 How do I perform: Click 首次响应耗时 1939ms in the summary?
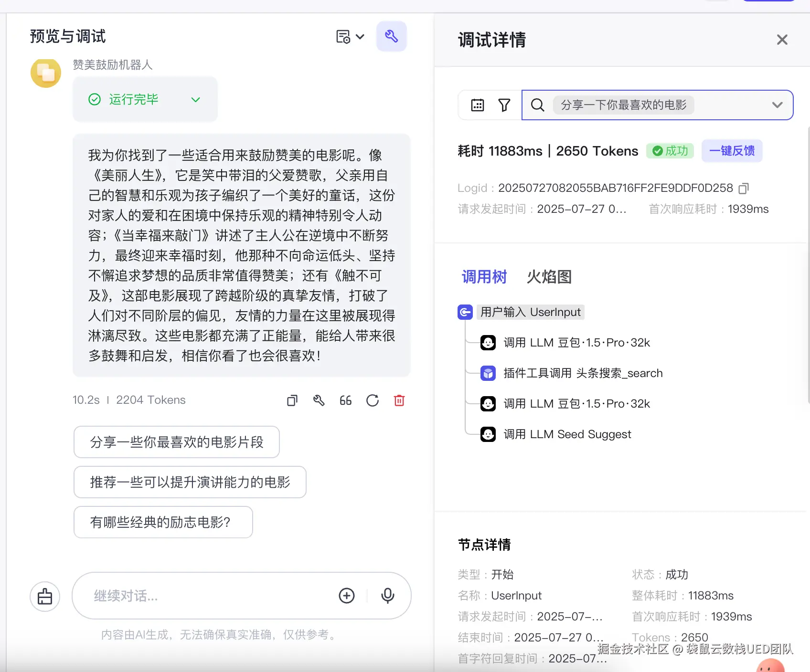click(709, 209)
